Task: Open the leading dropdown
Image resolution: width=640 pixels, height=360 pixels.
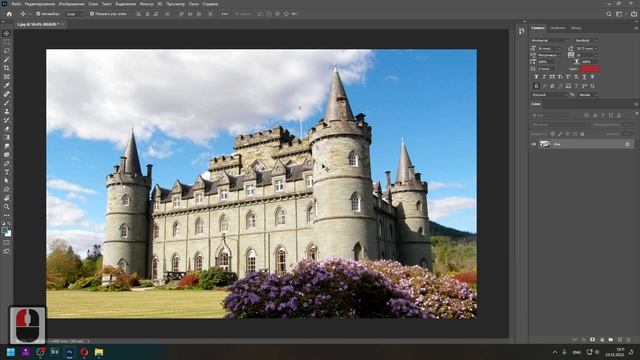Action: [x=587, y=49]
